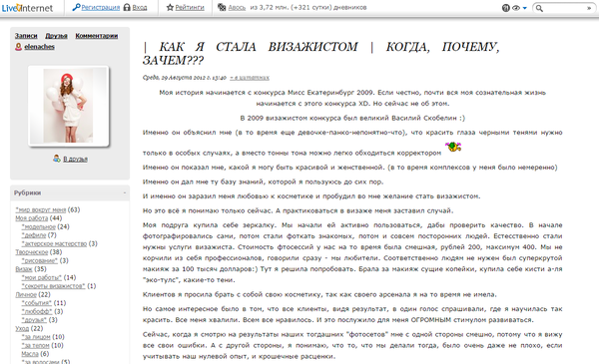Open the profile photo of the girl
599x364 pixels.
click(x=69, y=106)
